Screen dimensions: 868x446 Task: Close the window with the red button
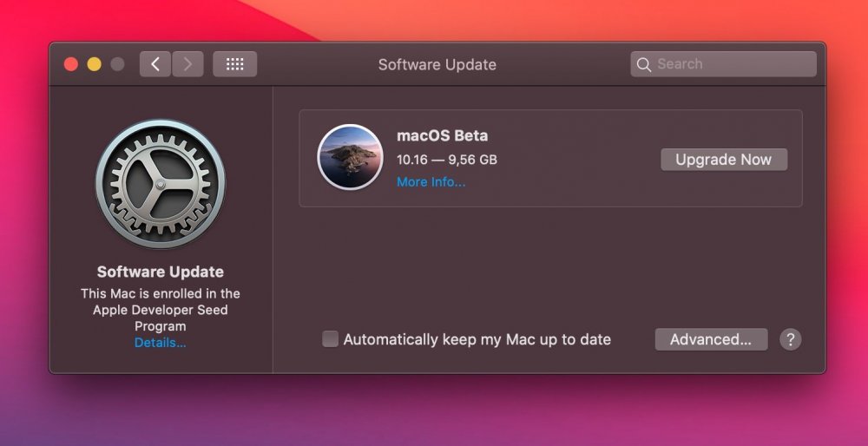71,64
